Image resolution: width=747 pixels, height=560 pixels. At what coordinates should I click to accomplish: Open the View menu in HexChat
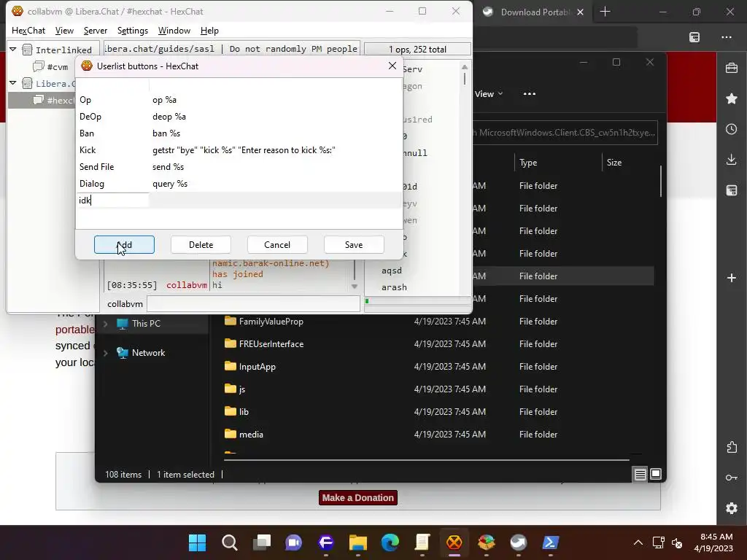point(64,31)
